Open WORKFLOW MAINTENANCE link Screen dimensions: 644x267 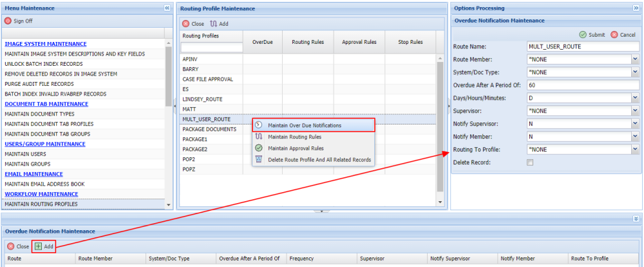click(41, 193)
